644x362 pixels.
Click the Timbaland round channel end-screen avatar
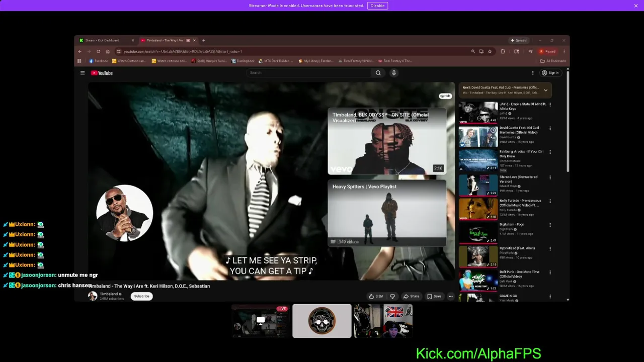(x=124, y=213)
